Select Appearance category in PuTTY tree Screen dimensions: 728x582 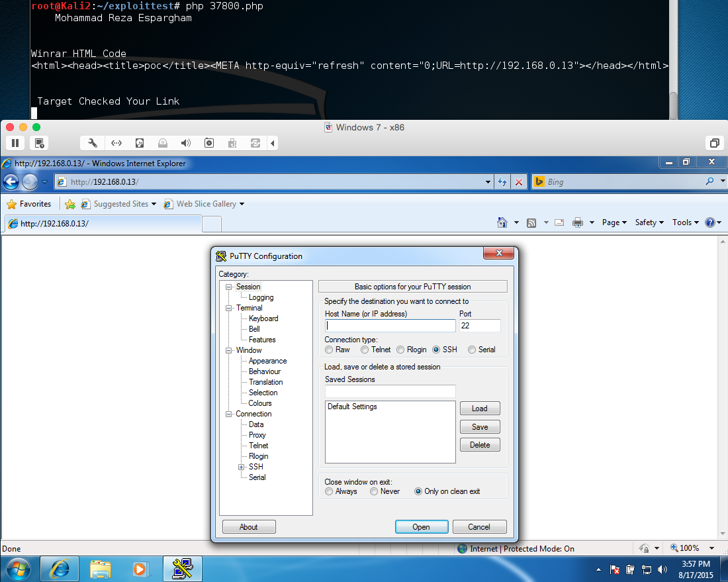point(267,362)
